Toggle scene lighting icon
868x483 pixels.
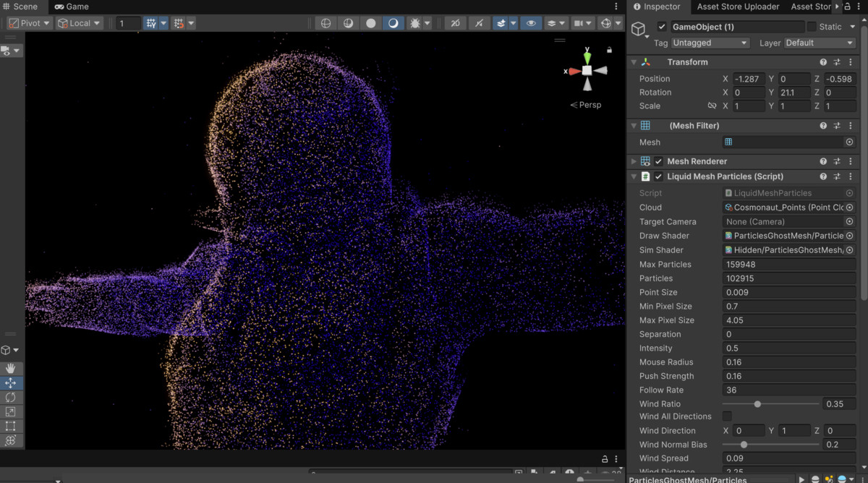(478, 23)
